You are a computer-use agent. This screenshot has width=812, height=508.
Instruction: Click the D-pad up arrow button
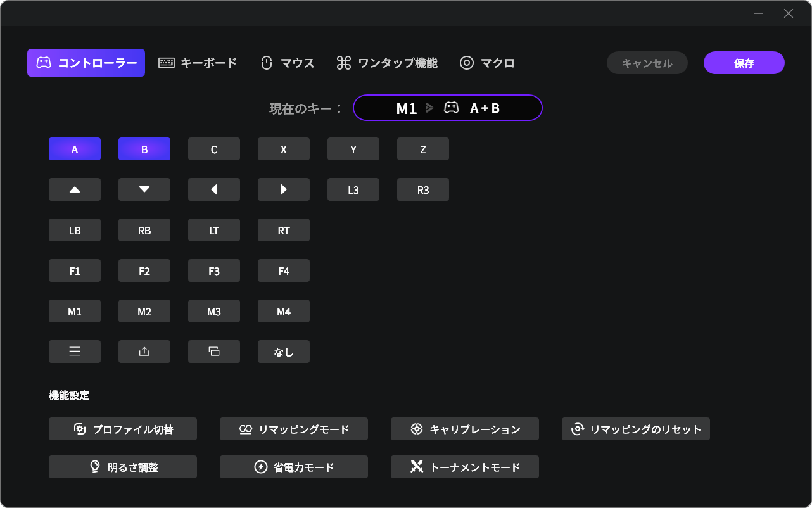click(x=75, y=189)
